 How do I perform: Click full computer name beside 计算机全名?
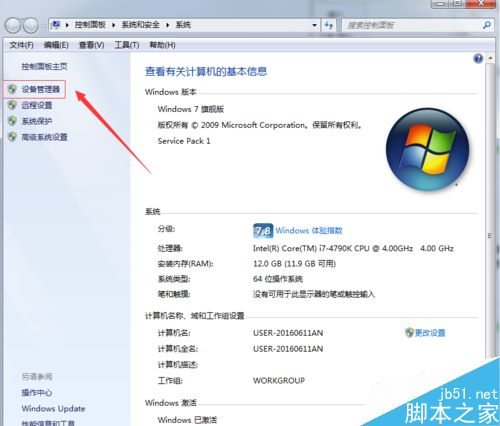pos(288,349)
